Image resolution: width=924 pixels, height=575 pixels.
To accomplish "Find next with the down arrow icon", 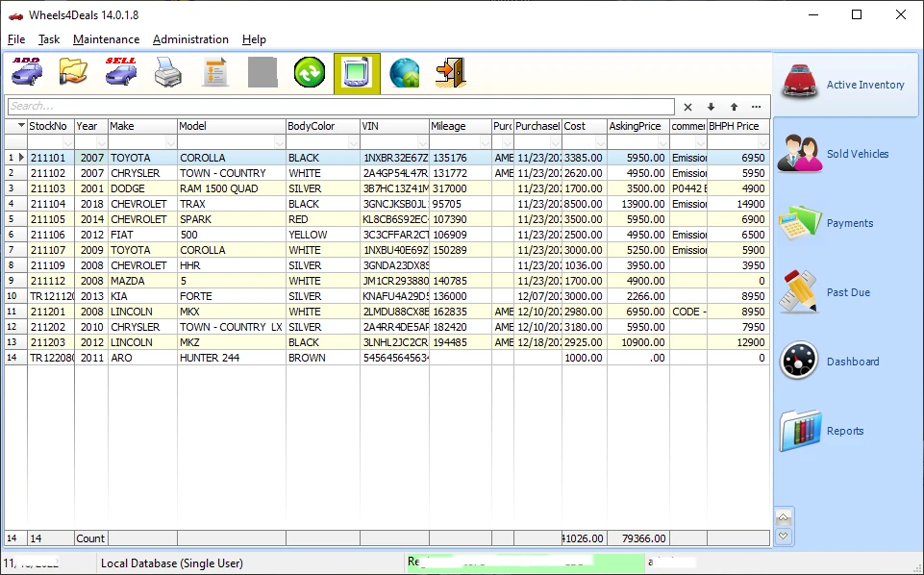I will point(711,107).
